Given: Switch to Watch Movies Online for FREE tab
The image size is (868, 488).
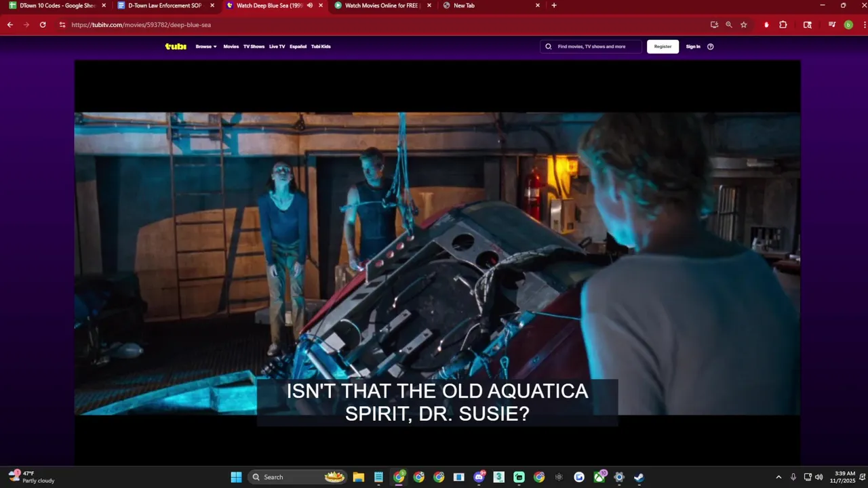Looking at the screenshot, I should pyautogui.click(x=382, y=5).
